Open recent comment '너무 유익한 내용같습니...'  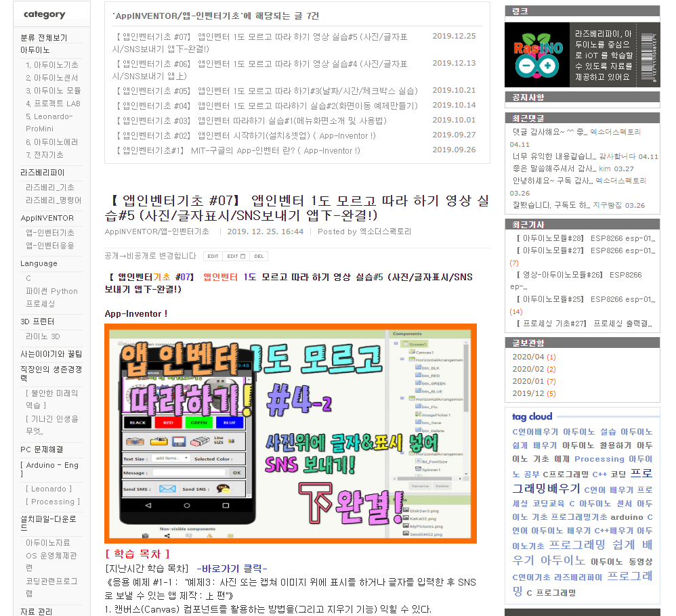tap(555, 157)
